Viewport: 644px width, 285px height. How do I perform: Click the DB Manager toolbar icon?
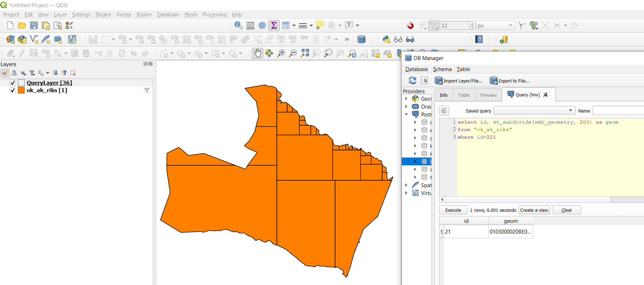pyautogui.click(x=361, y=39)
